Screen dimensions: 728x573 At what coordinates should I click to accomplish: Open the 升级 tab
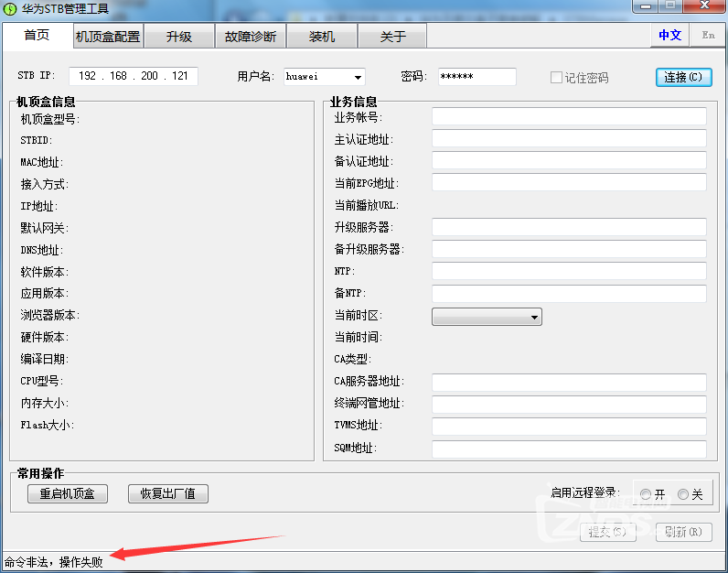(x=179, y=37)
